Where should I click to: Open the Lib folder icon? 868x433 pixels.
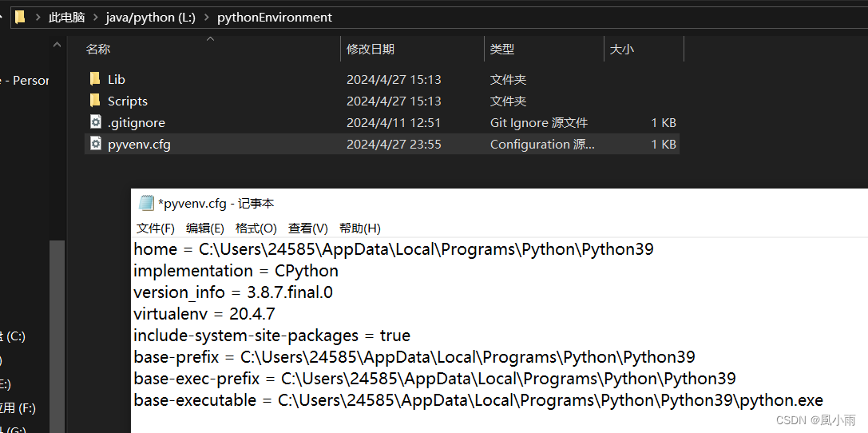tap(95, 79)
